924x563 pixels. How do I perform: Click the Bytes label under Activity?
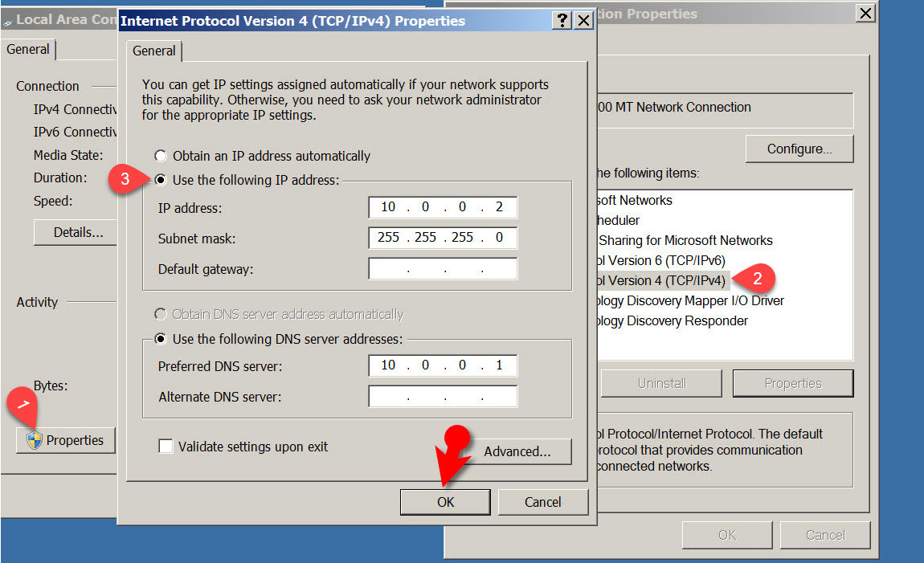tap(51, 386)
